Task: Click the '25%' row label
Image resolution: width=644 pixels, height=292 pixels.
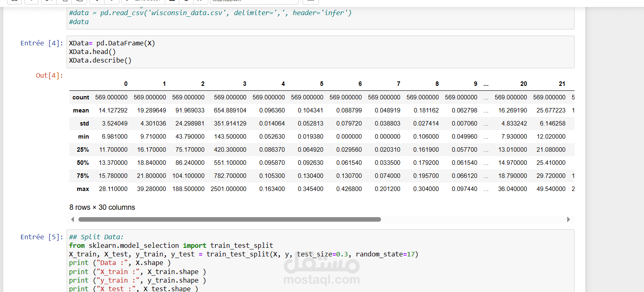Action: (x=83, y=150)
